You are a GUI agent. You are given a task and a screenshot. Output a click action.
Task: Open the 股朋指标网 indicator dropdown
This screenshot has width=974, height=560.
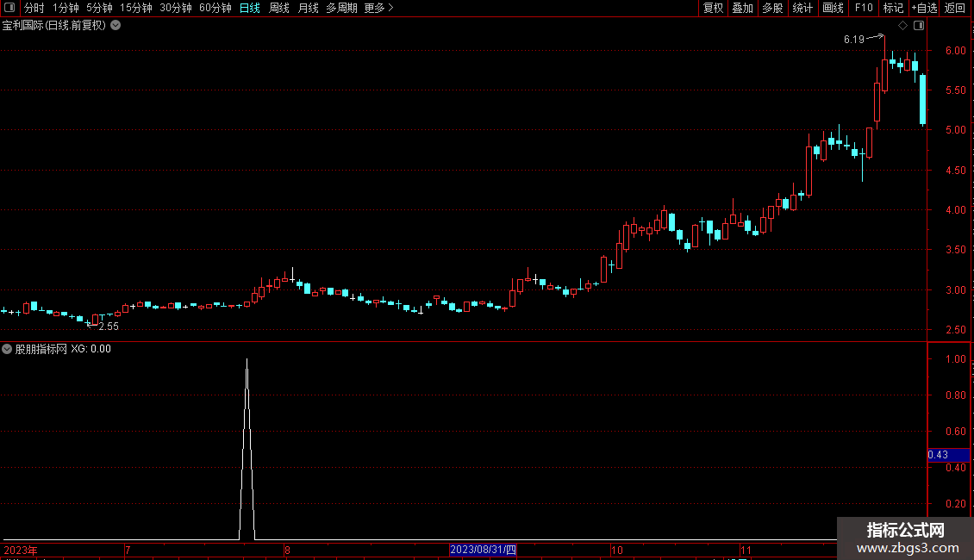tap(7, 349)
